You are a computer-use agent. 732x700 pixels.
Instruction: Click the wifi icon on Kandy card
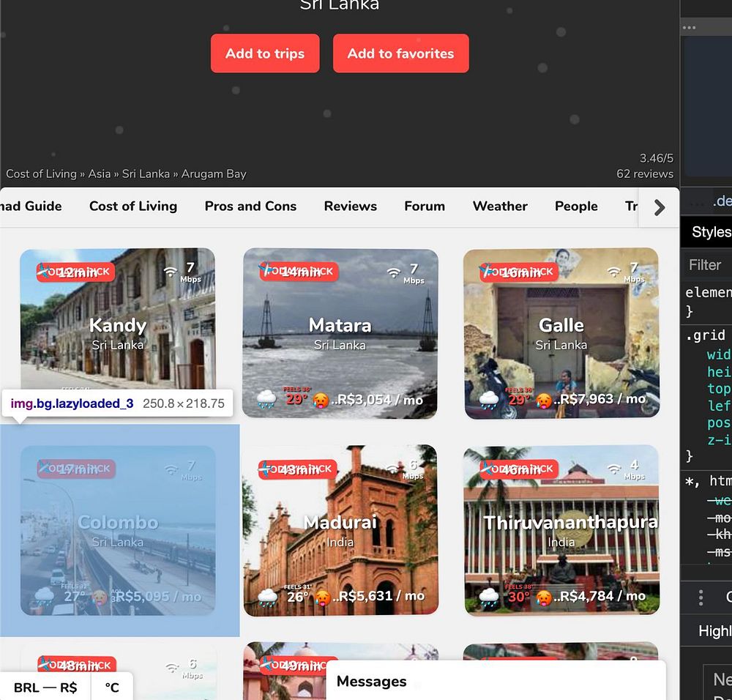pos(171,272)
